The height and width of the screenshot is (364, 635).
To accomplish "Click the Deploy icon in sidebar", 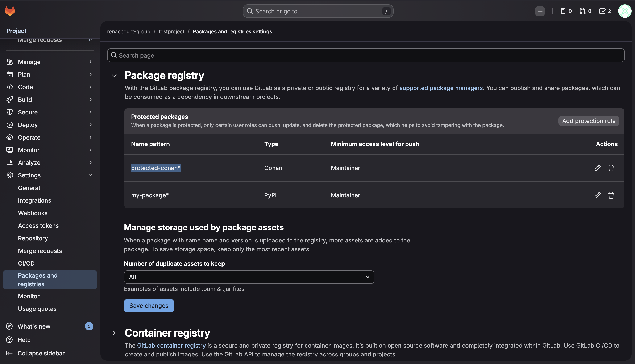I will 9,125.
